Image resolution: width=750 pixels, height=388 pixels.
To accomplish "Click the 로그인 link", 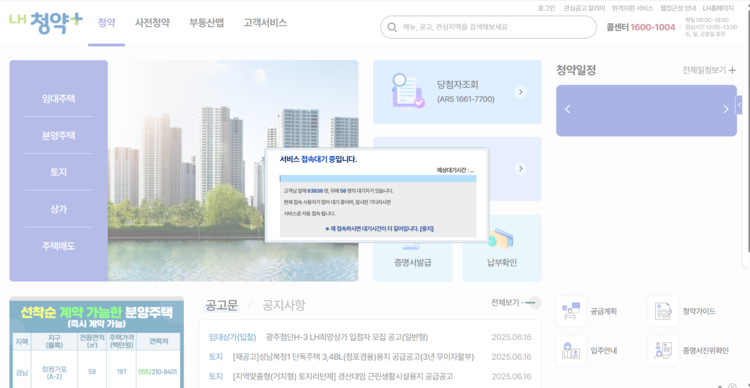I will [x=546, y=8].
